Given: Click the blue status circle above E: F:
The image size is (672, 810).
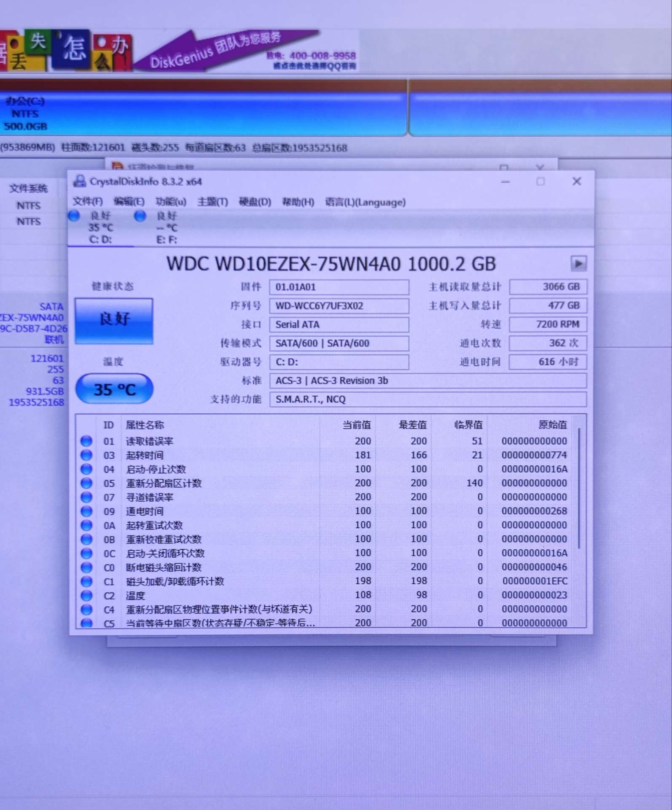Looking at the screenshot, I should pos(140,216).
